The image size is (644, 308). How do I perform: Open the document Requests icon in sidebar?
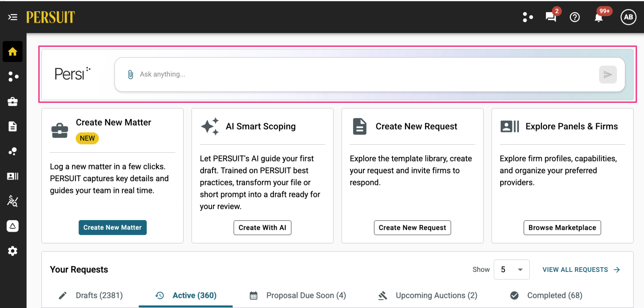pyautogui.click(x=13, y=126)
